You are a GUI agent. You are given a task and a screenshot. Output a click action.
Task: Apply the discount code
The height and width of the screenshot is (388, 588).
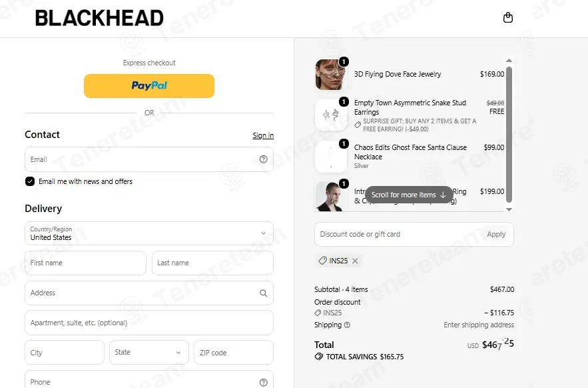pyautogui.click(x=496, y=234)
